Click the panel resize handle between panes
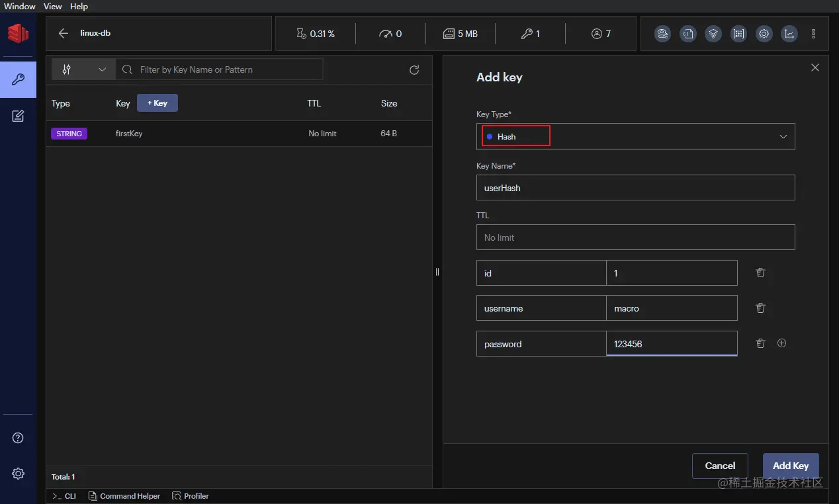 pos(437,272)
